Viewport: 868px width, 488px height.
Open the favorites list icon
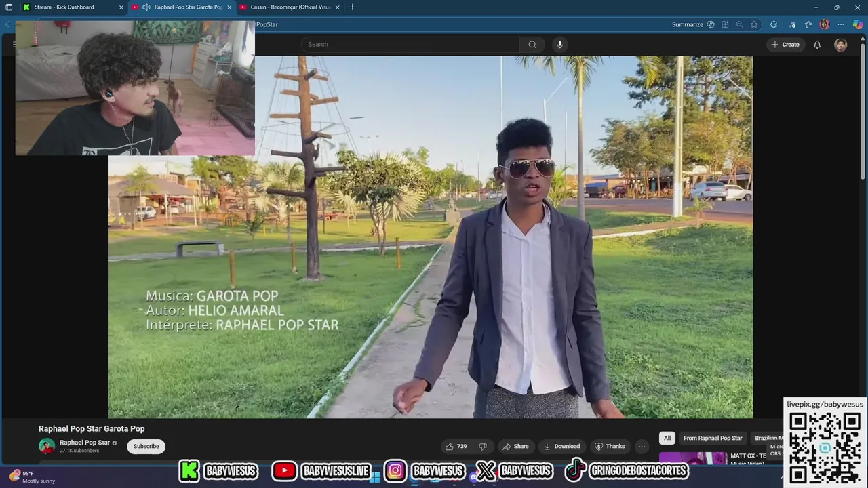click(x=808, y=24)
